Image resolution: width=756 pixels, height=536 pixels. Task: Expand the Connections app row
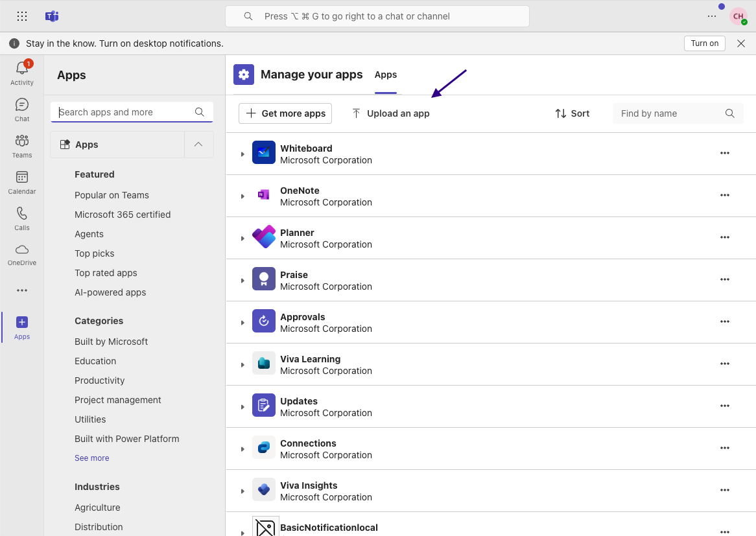pos(242,449)
